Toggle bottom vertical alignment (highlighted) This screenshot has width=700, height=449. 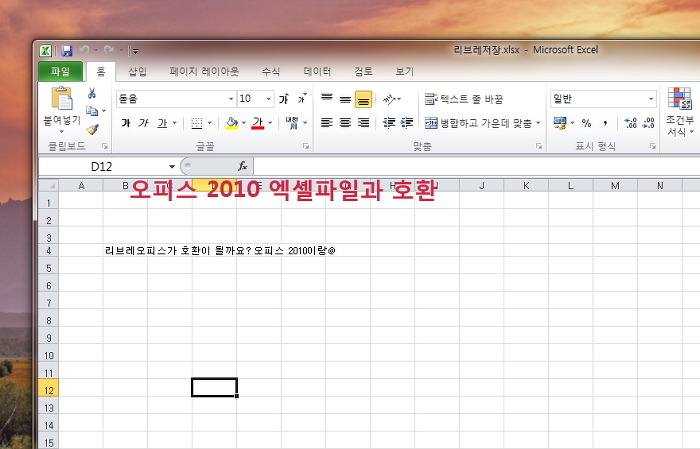pos(363,99)
